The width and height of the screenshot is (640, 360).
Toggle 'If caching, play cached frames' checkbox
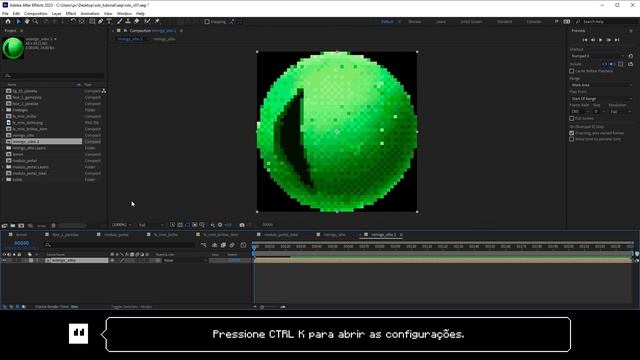[572, 133]
